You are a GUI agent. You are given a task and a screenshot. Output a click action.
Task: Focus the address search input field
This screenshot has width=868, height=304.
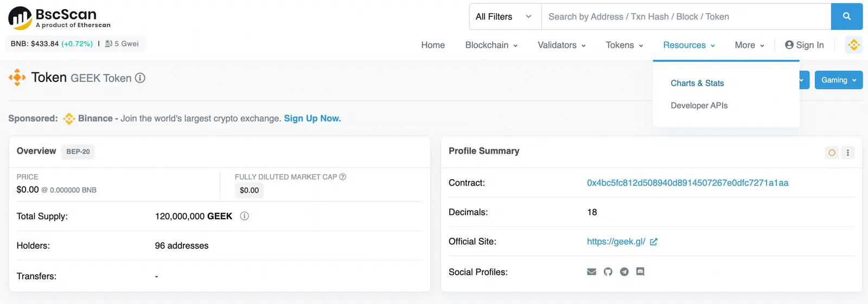pyautogui.click(x=686, y=17)
